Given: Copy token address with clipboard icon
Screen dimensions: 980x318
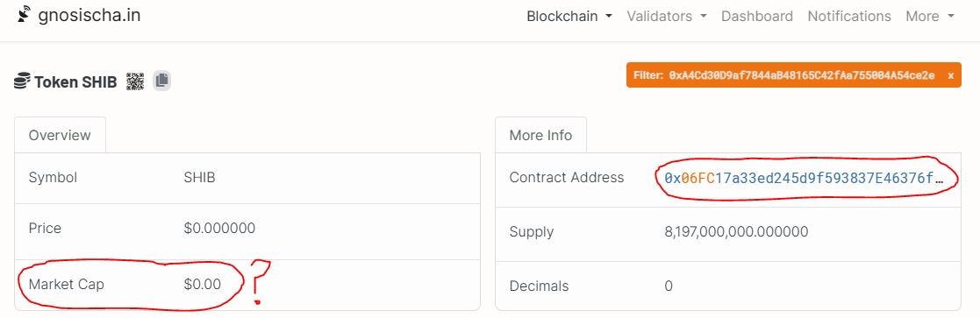Looking at the screenshot, I should tap(162, 81).
